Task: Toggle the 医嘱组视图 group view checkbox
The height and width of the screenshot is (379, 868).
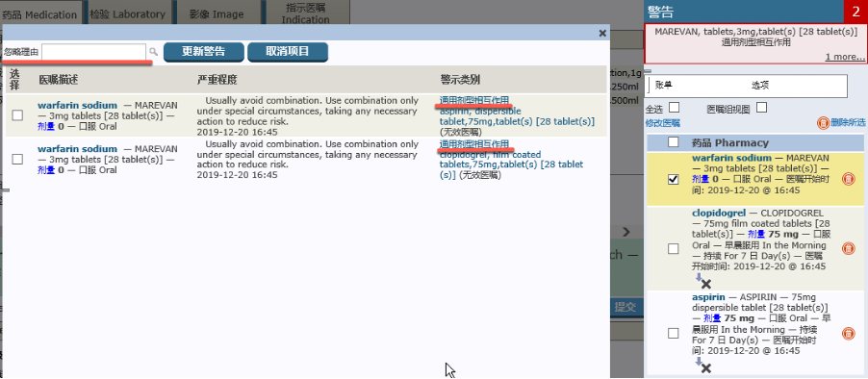Action: coord(762,108)
